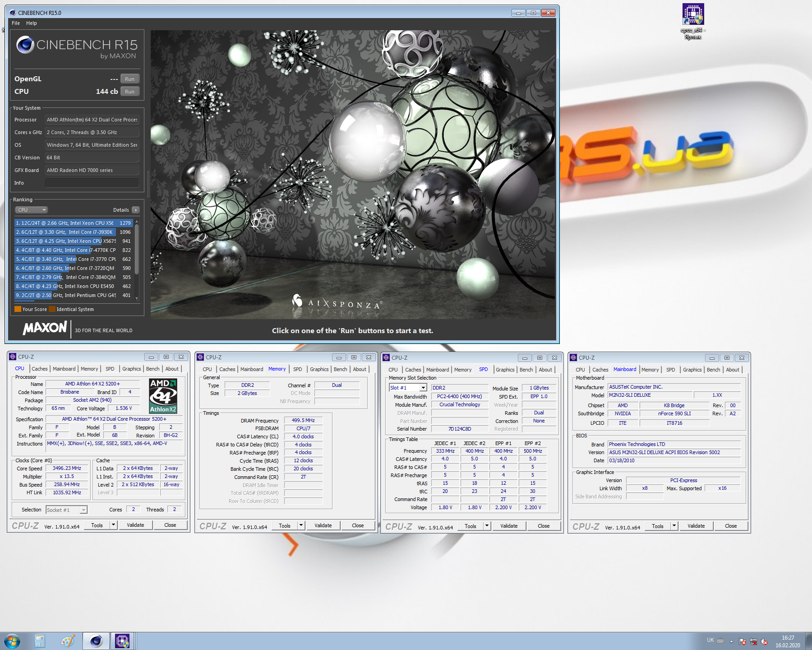The height and width of the screenshot is (650, 812).
Task: Select ranking row Intel Xeon CPU E5450
Action: [74, 286]
